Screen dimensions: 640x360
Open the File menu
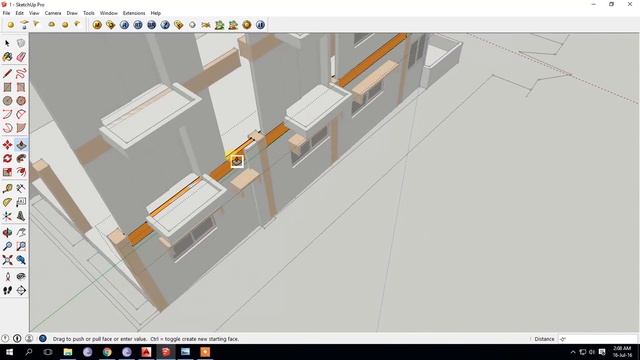6,13
